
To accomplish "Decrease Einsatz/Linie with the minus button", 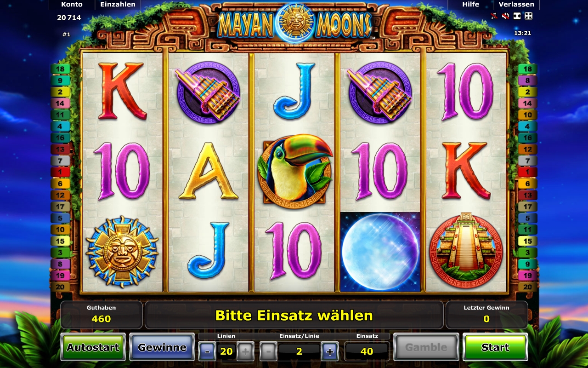I will click(268, 352).
